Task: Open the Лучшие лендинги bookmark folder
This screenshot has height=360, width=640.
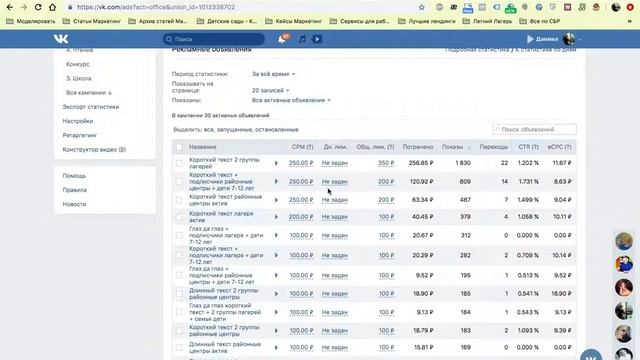Action: [x=427, y=21]
